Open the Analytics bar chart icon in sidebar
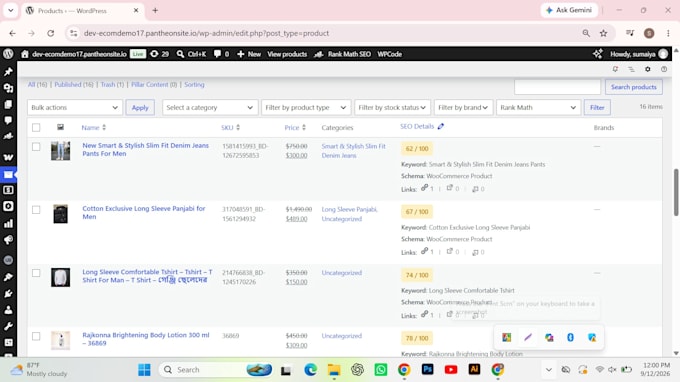This screenshot has width=680, height=382. (x=8, y=224)
